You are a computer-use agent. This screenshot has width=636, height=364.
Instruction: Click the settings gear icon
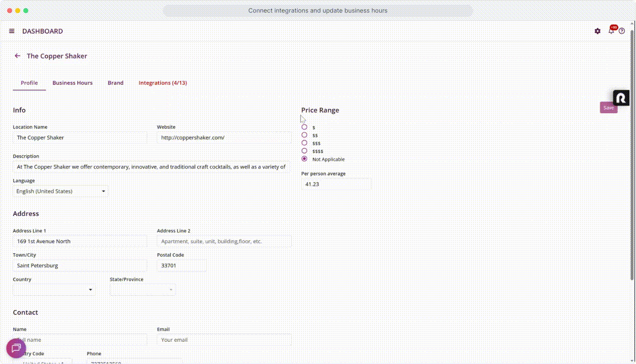pos(598,31)
